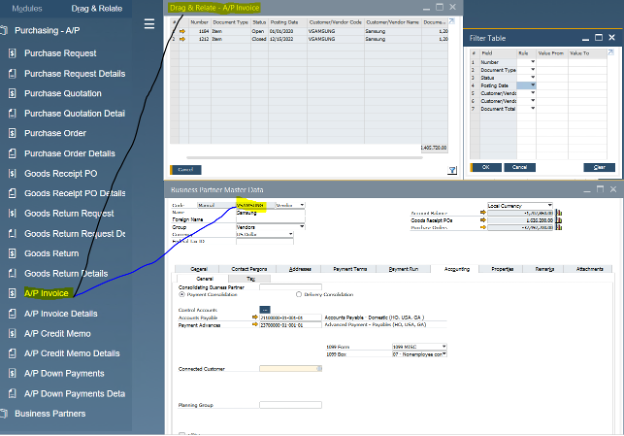Click the A/P Invoice document icon
Image resolution: width=624 pixels, height=436 pixels.
click(x=12, y=293)
